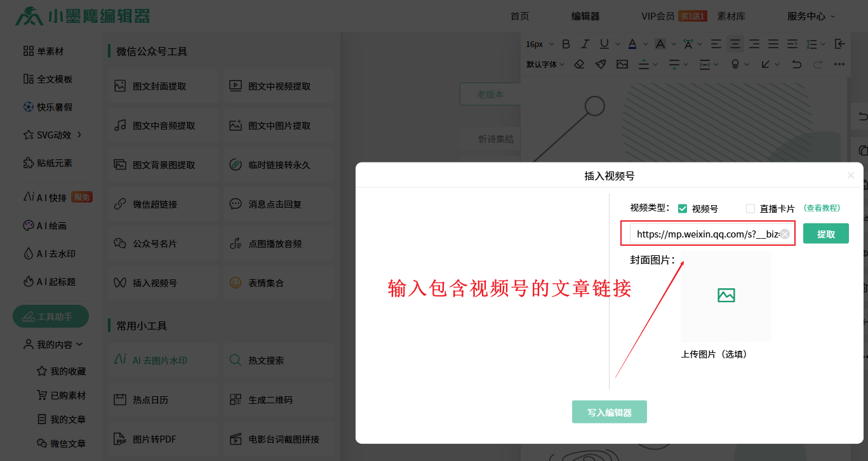Click the text highlight A swatch

tap(660, 44)
